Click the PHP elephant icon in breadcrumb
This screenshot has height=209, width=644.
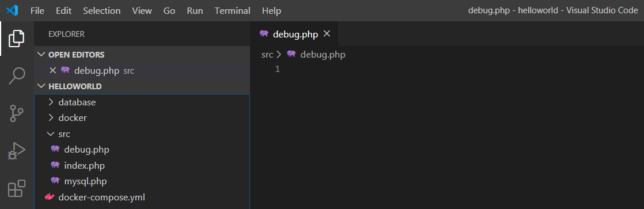pos(291,54)
